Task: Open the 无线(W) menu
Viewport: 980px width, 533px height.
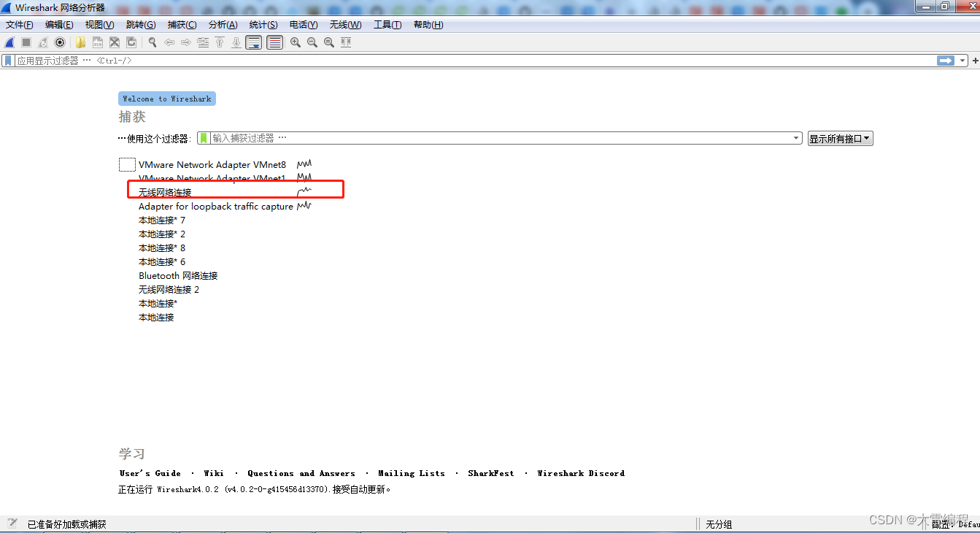Action: (345, 25)
